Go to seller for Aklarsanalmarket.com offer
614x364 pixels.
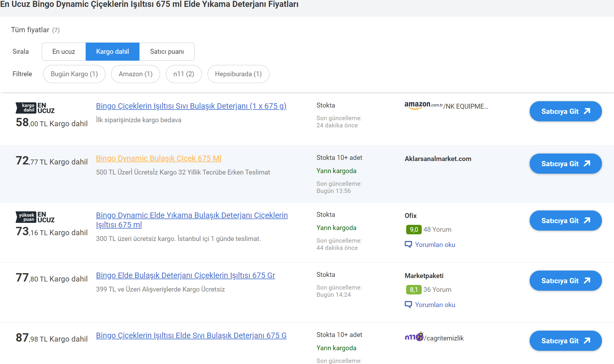[x=566, y=164]
